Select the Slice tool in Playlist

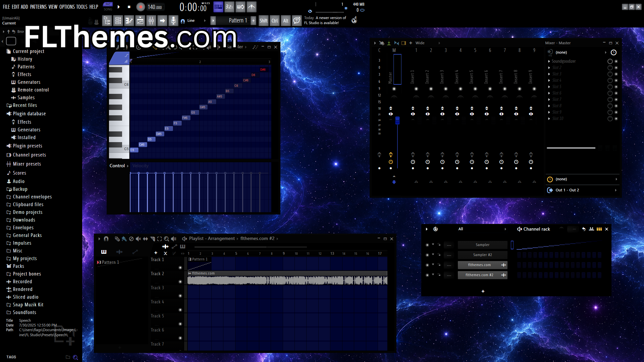tap(153, 239)
